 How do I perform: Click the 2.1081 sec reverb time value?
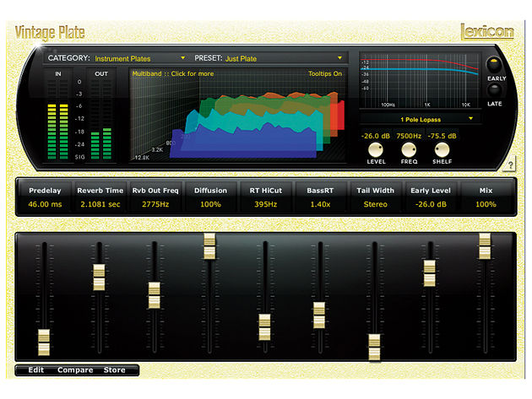point(100,204)
